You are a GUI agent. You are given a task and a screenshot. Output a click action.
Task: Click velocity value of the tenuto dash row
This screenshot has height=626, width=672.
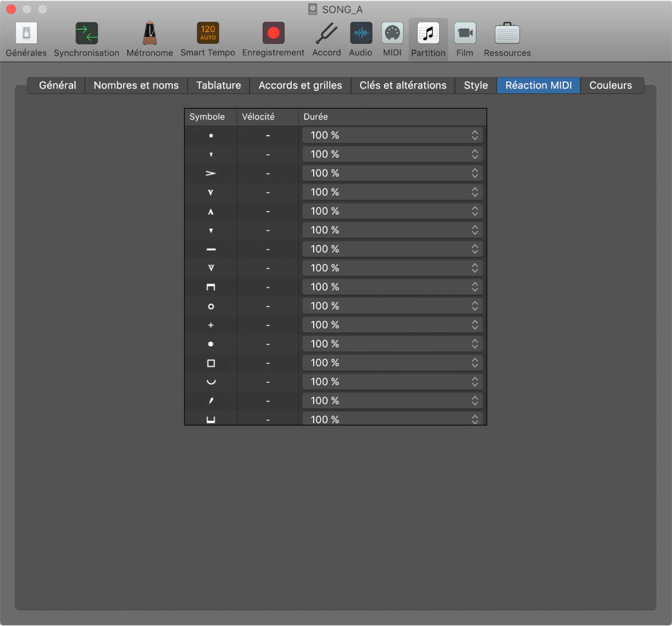[268, 249]
